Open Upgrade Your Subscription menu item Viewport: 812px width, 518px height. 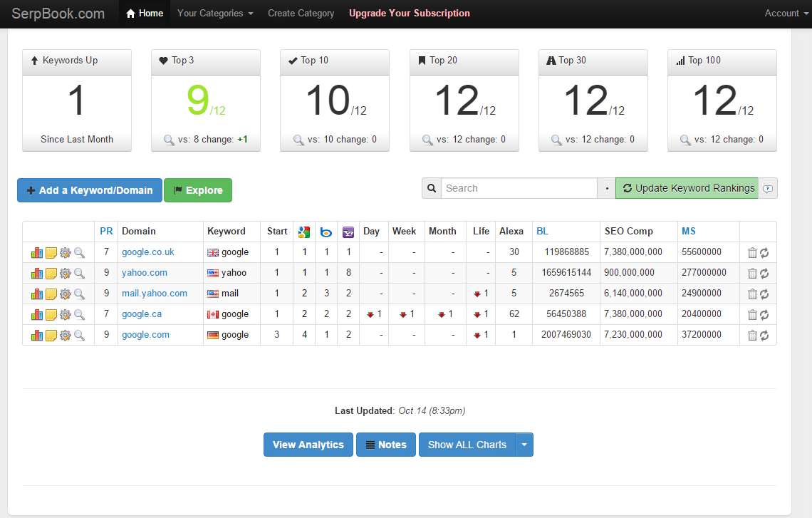coord(409,14)
